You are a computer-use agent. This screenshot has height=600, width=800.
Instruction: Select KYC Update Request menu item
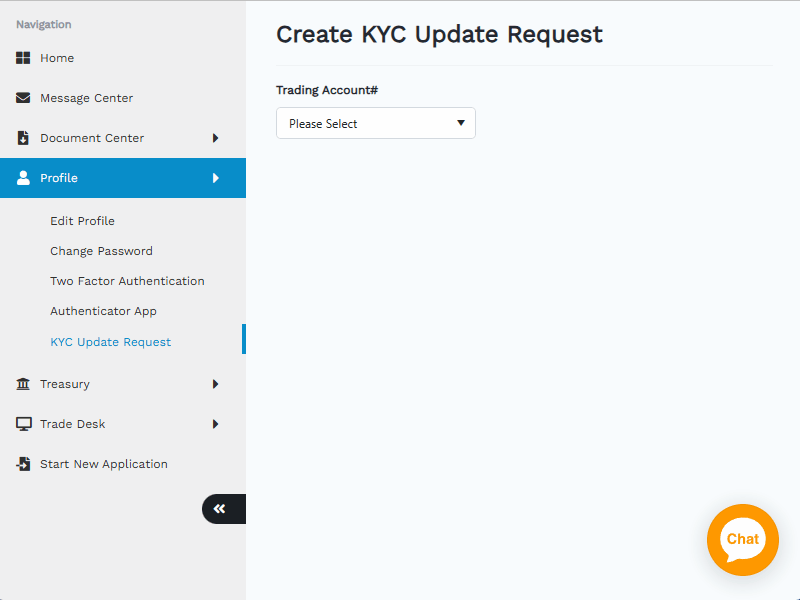pyautogui.click(x=110, y=342)
